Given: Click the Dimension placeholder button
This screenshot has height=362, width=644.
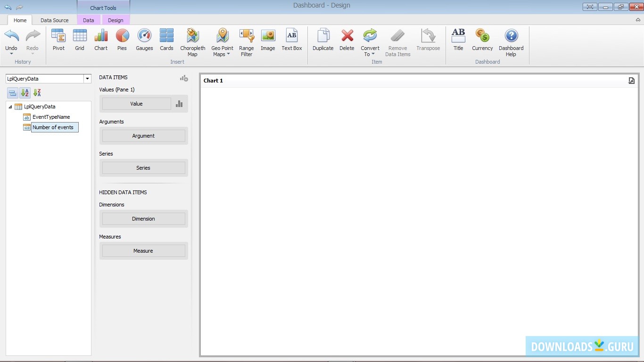Looking at the screenshot, I should coord(143,219).
